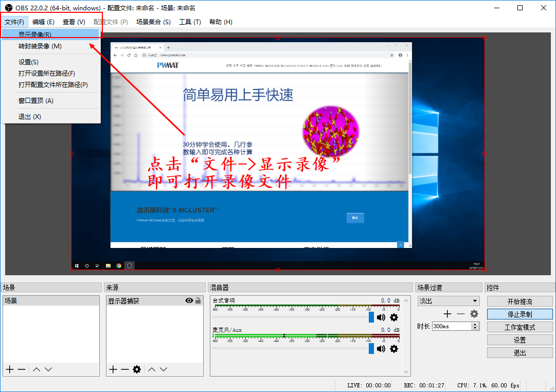
Task: Click Chrome icon in preview taskbar
Action: 119,266
